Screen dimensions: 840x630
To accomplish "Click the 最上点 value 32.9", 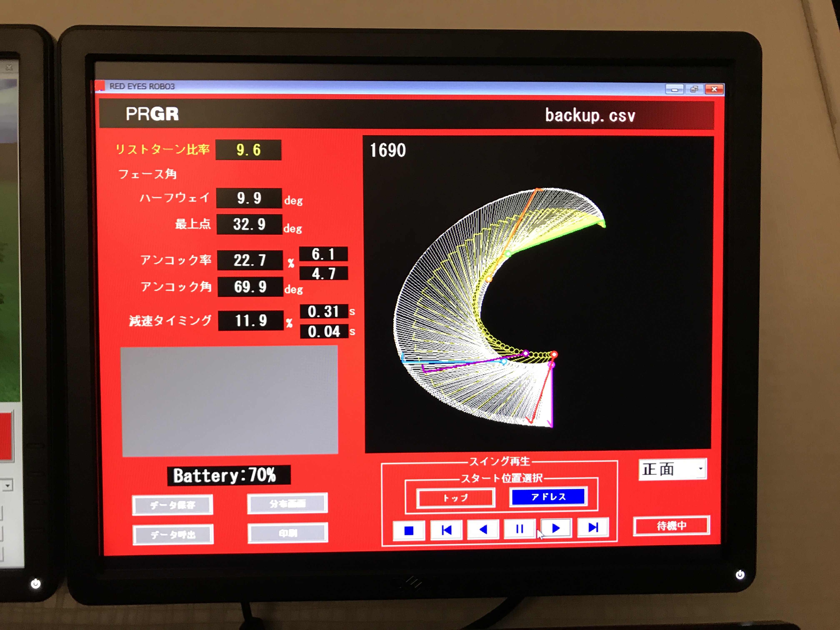I will (250, 224).
